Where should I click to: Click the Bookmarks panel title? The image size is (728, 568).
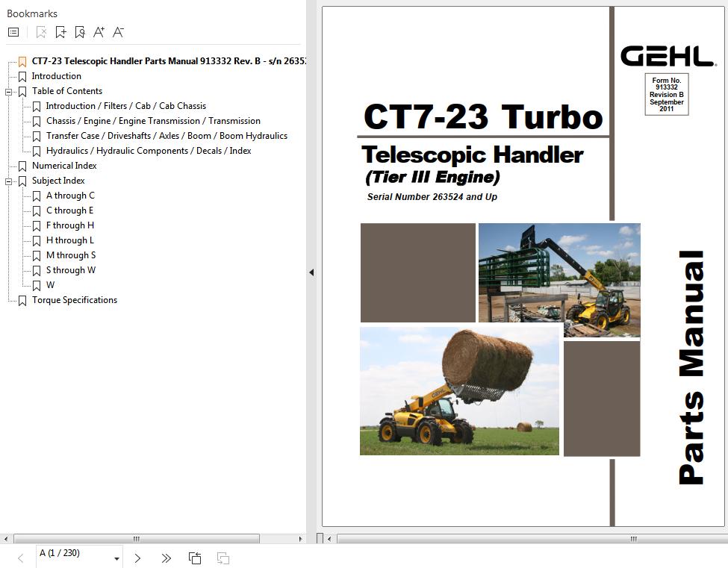click(32, 13)
